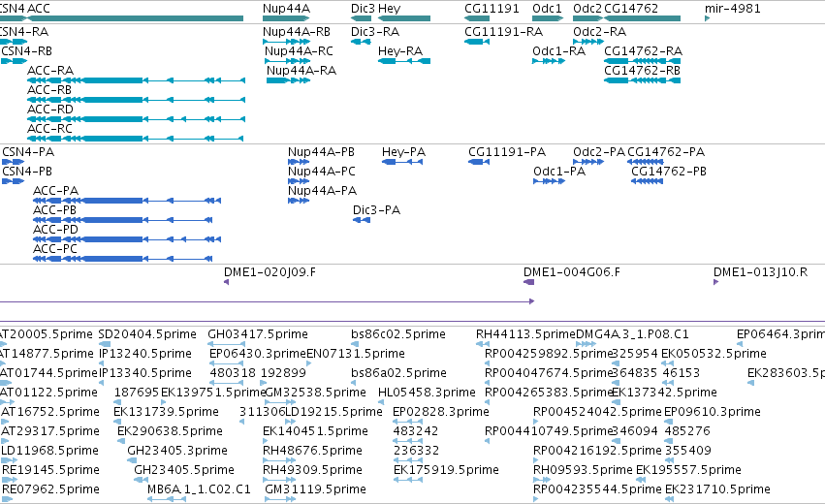Select the CSN4-PA protein label

(28, 152)
